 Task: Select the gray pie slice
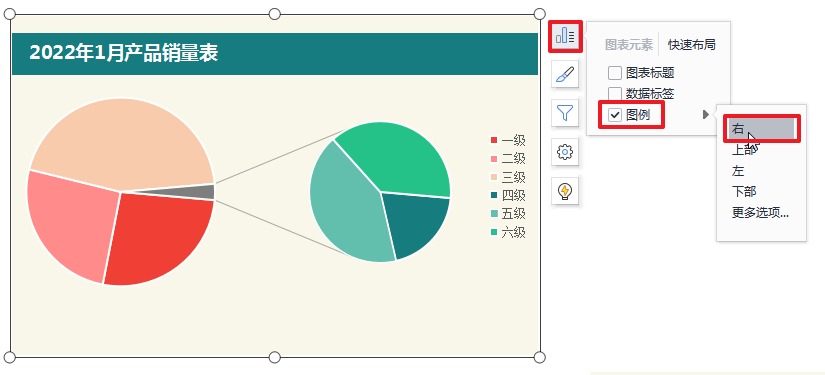pyautogui.click(x=207, y=192)
